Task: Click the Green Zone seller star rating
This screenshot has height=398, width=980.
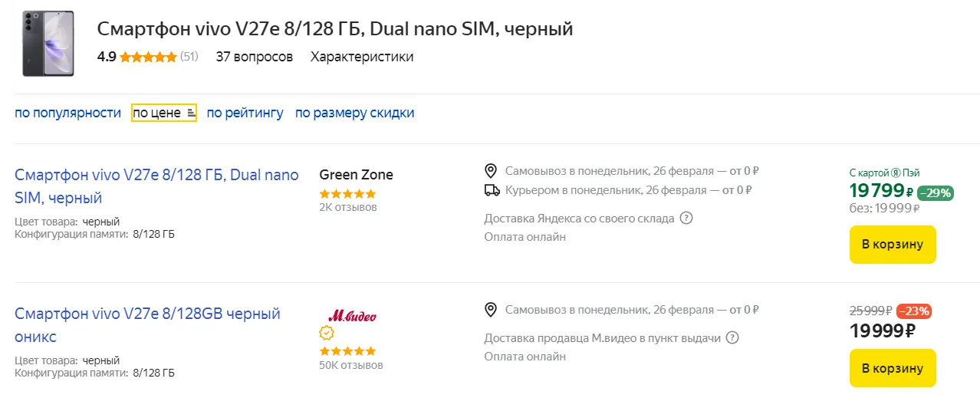Action: (x=347, y=194)
